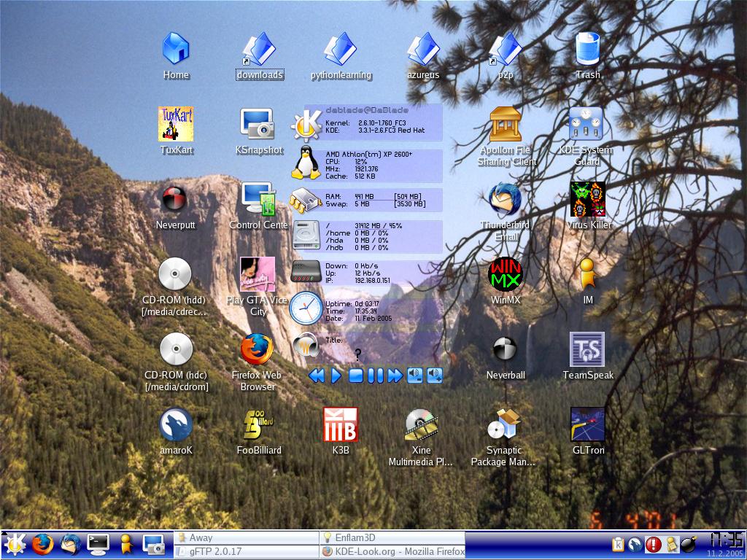Click the hard drive icon in widget
This screenshot has width=747, height=560.
[306, 236]
